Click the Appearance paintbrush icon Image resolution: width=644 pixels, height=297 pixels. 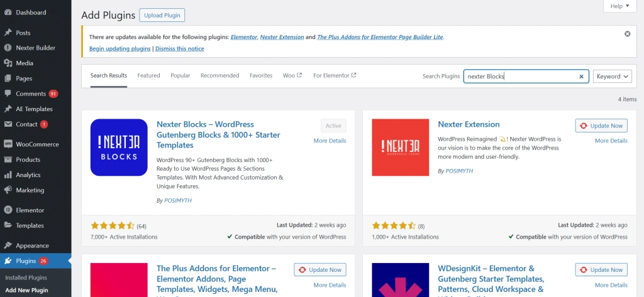8,246
